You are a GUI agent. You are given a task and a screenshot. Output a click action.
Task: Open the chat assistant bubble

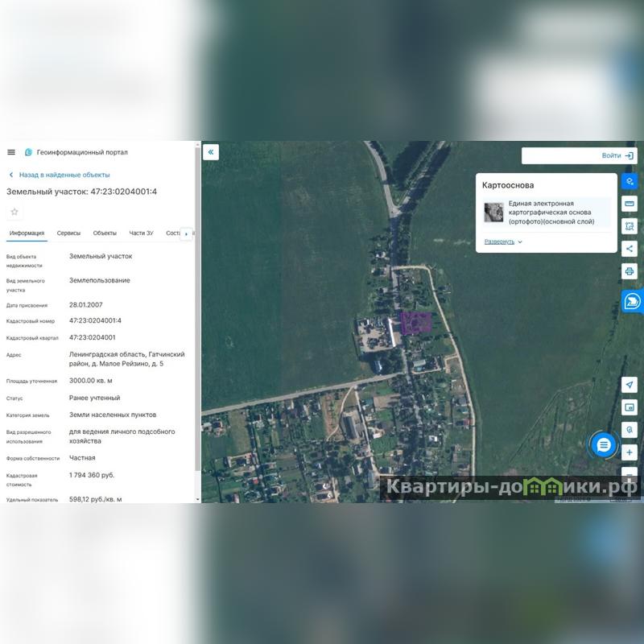(604, 444)
